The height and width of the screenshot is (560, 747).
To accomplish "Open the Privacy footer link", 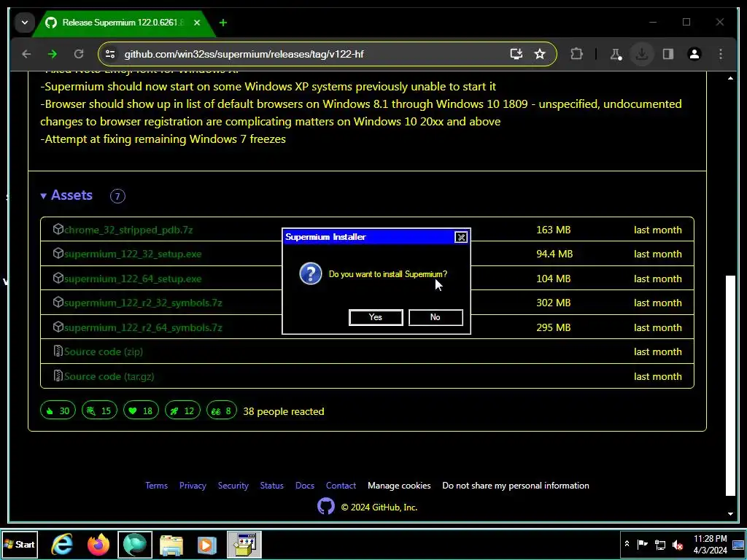I will 193,486.
